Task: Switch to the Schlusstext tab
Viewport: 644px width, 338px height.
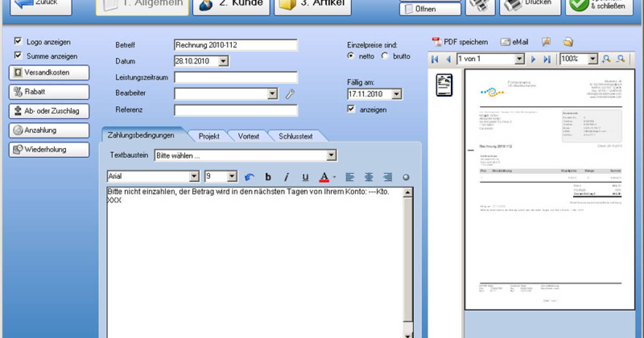Action: point(296,136)
